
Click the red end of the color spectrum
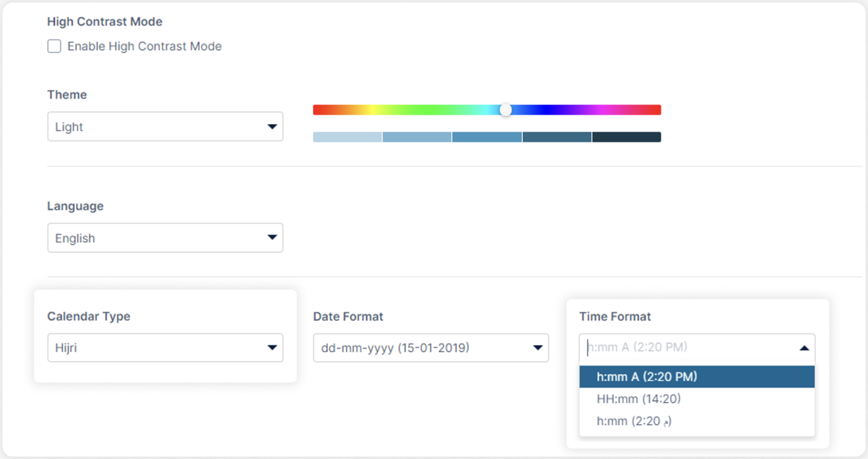tap(318, 109)
